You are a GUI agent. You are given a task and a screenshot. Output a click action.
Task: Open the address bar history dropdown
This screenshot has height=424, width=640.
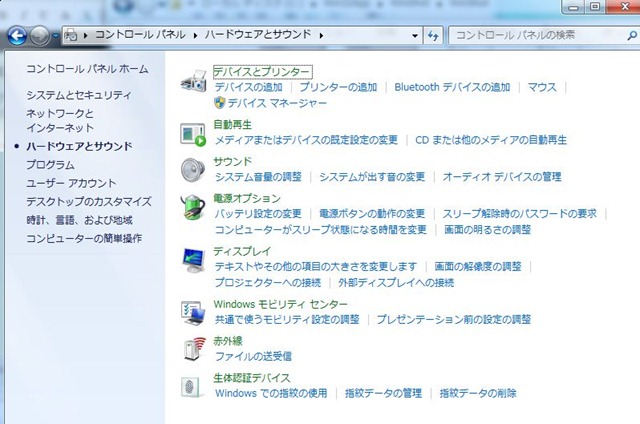[x=415, y=36]
